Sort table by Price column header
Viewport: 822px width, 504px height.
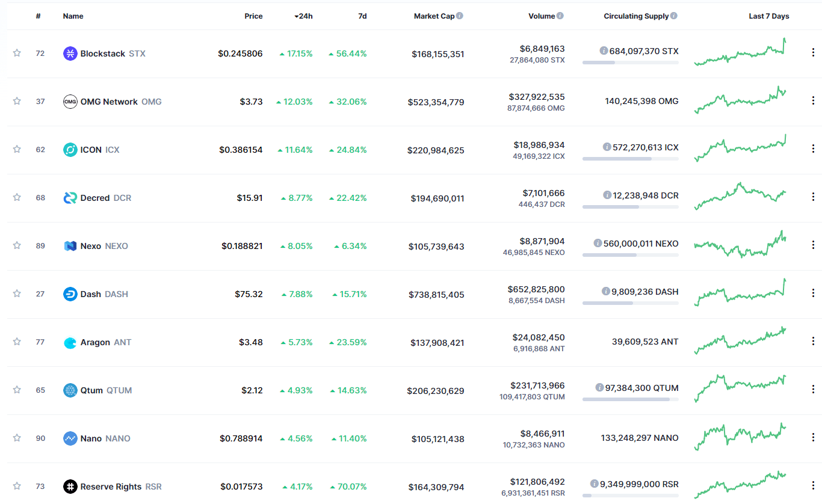coord(253,16)
